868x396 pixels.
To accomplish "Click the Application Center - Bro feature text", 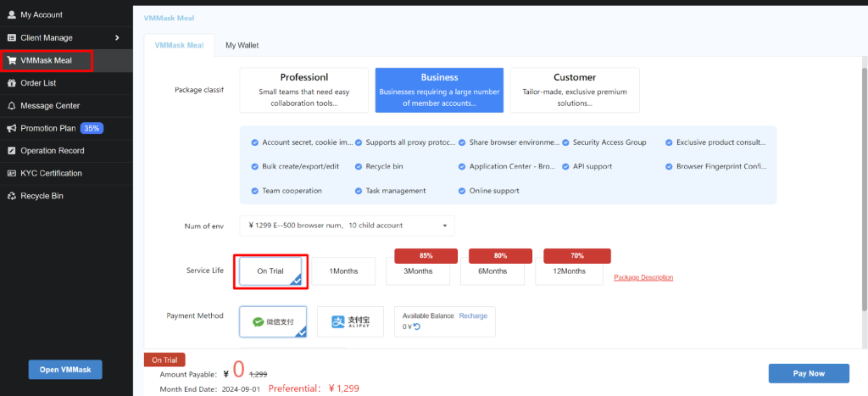I will point(513,166).
